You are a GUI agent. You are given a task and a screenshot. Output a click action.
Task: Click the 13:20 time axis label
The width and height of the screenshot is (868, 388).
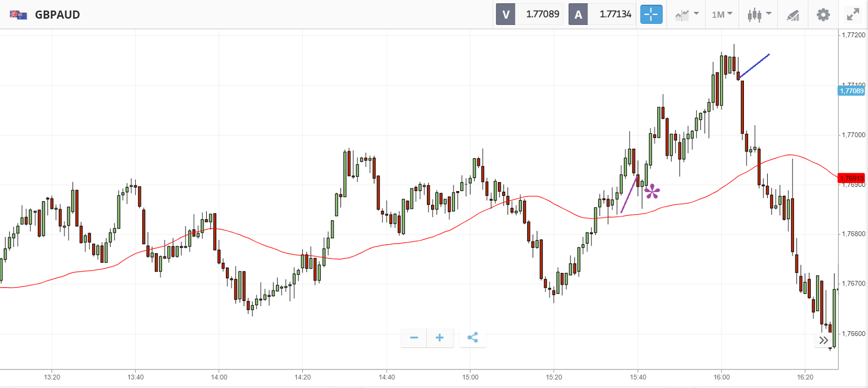pyautogui.click(x=52, y=377)
